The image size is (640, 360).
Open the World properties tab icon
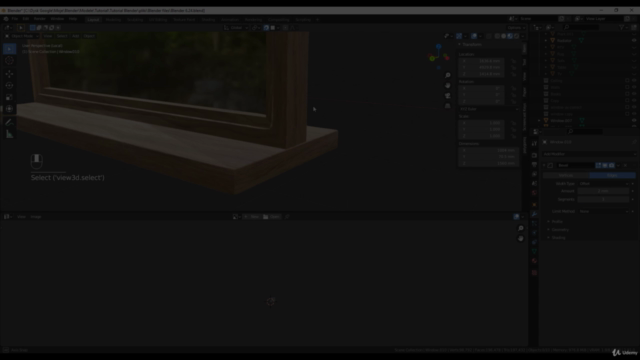click(534, 193)
